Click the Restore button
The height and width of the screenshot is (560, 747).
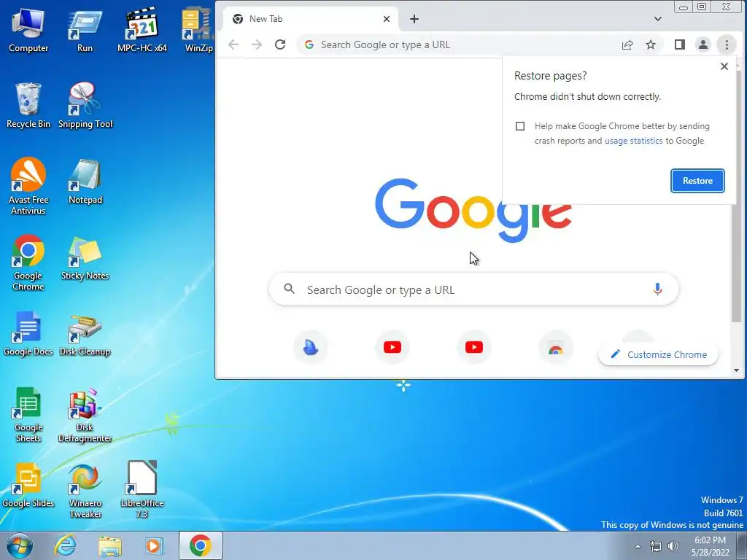(x=697, y=181)
